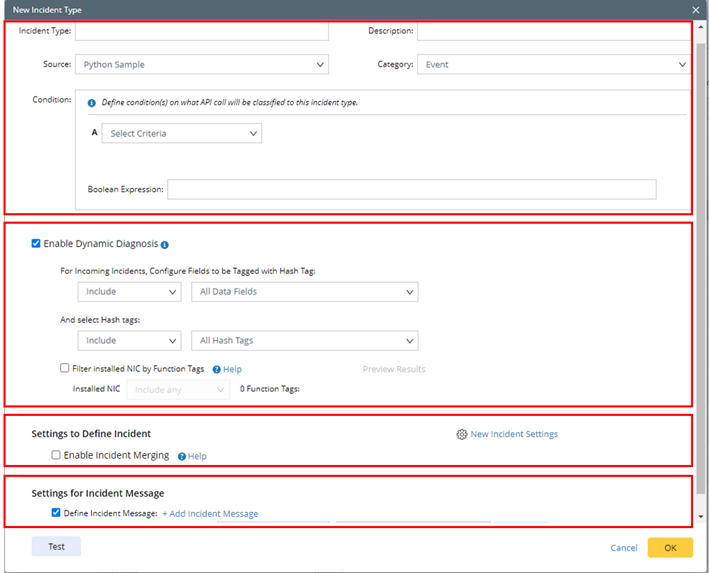
Task: Click the Test button
Action: coord(57,547)
